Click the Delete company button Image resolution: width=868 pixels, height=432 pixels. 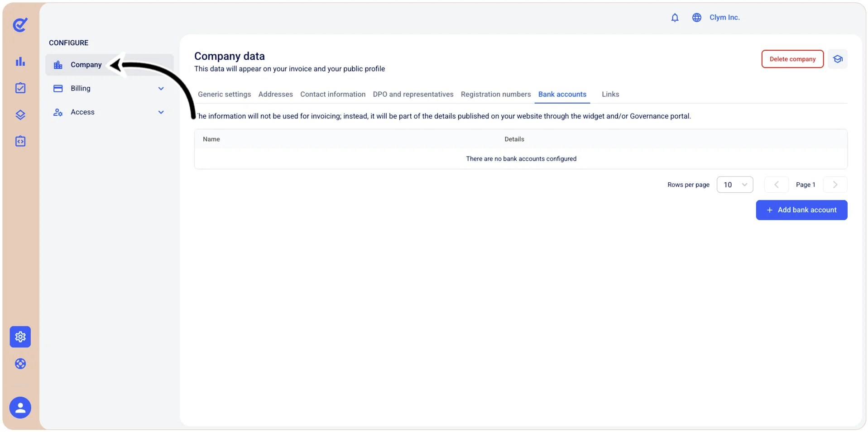(x=792, y=59)
